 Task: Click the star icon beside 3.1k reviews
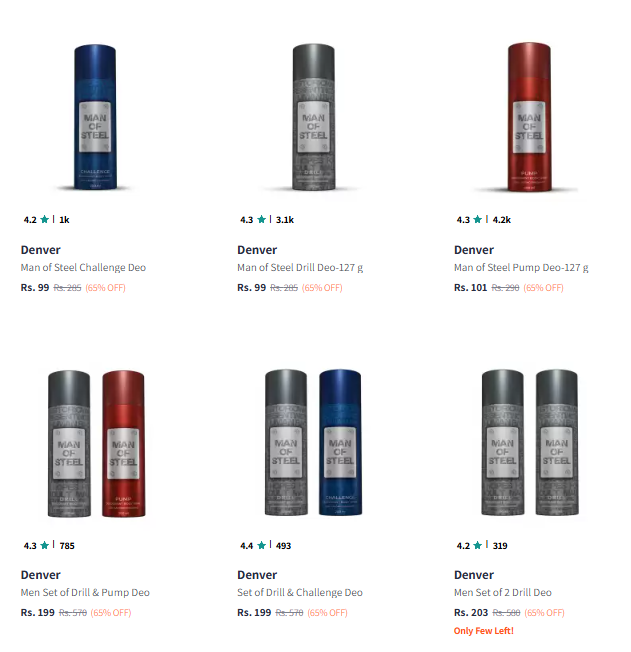261,219
